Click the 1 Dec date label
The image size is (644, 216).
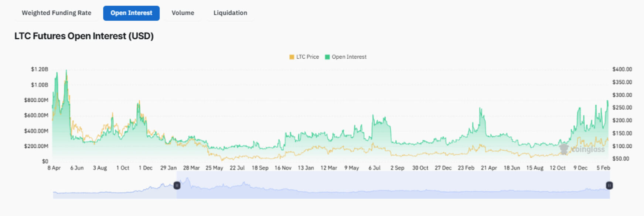point(146,168)
